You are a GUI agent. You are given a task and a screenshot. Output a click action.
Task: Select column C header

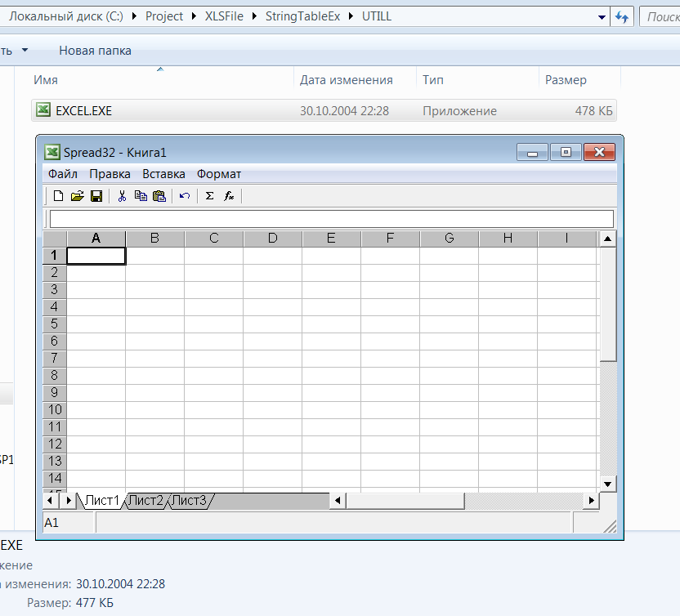click(x=214, y=239)
